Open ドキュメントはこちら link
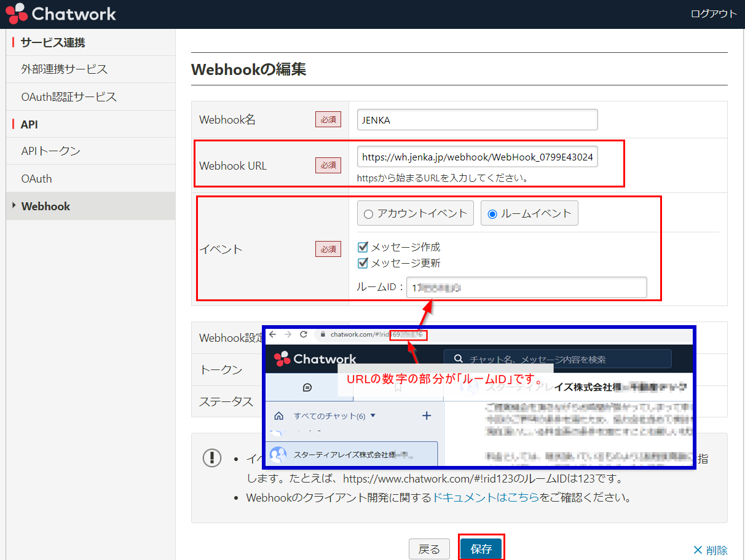Image resolution: width=745 pixels, height=560 pixels. pos(486,497)
